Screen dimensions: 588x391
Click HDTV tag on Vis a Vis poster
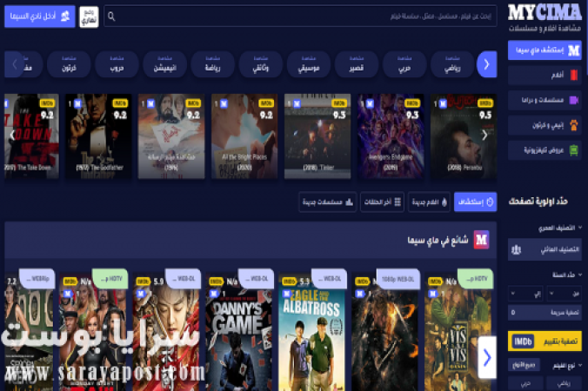click(476, 279)
